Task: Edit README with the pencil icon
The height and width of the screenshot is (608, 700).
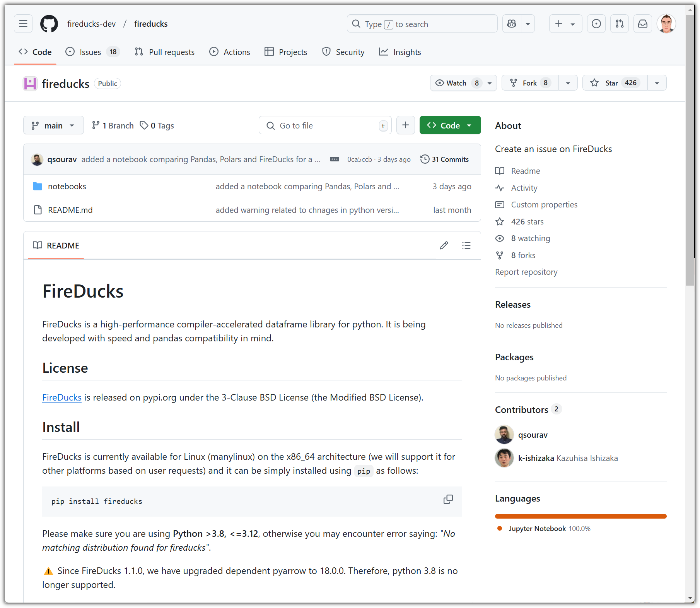Action: point(444,245)
